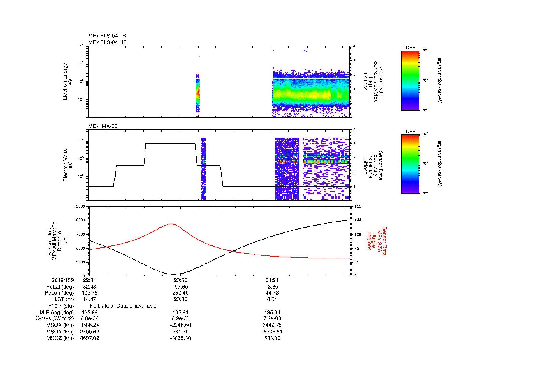Select the 'M-E Ang (deg)' row label

(x=57, y=312)
